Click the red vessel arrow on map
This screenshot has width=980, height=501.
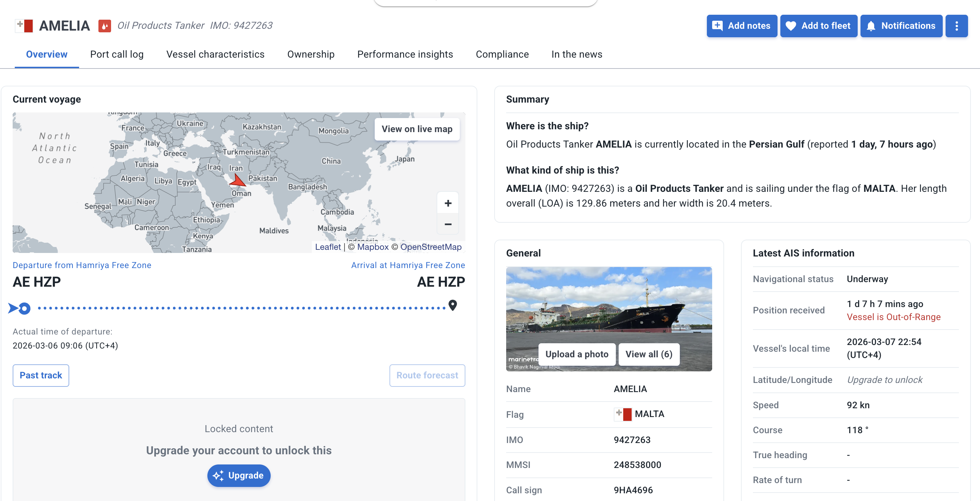[238, 181]
